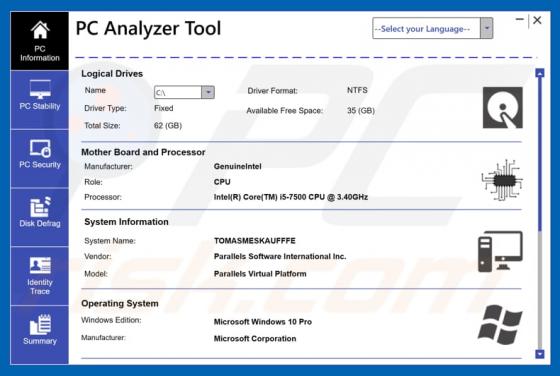Close the PC Analyzer Tool window
The width and height of the screenshot is (560, 376).
coord(537,20)
